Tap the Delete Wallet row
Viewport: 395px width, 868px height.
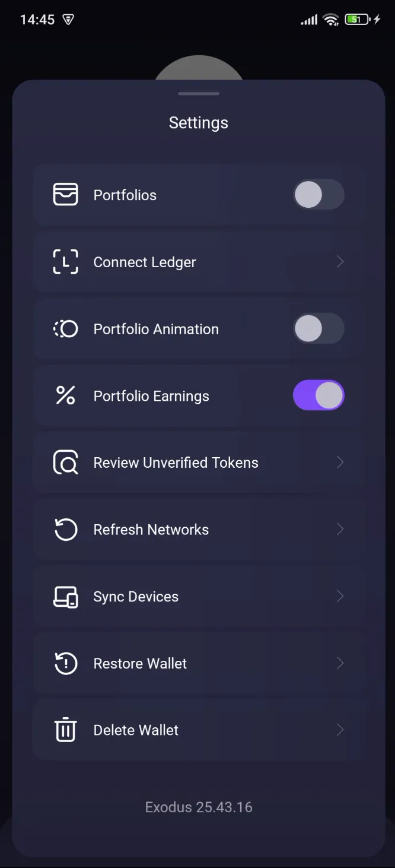coord(199,730)
